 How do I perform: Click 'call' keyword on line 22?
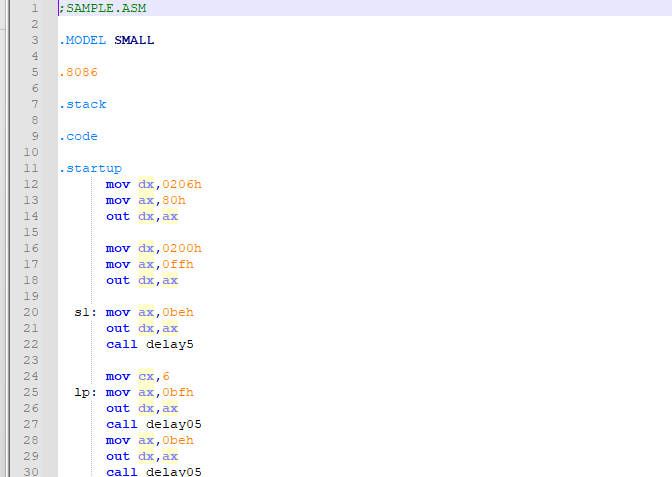(122, 345)
